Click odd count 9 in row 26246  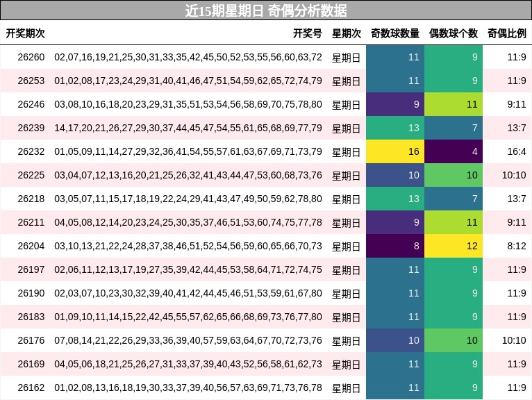pyautogui.click(x=395, y=104)
